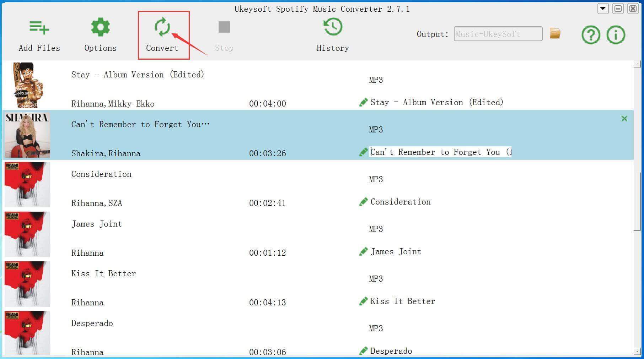Select the Kiss It Better album cover thumbnail
This screenshot has width=644, height=359.
coord(27,284)
